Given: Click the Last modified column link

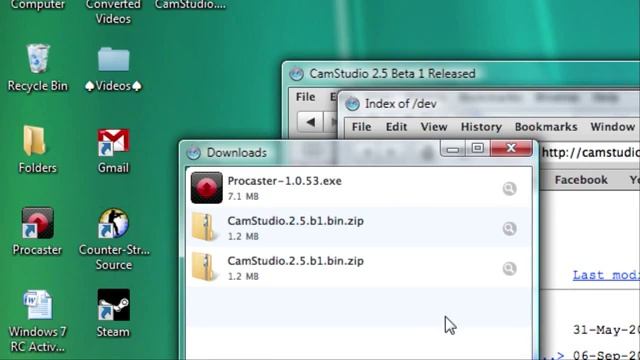Looking at the screenshot, I should (x=606, y=275).
